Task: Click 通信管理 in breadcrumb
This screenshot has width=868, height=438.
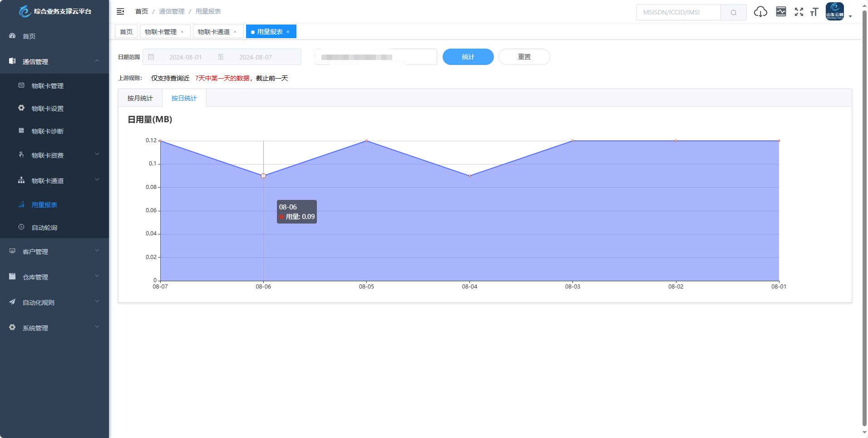Action: 172,11
